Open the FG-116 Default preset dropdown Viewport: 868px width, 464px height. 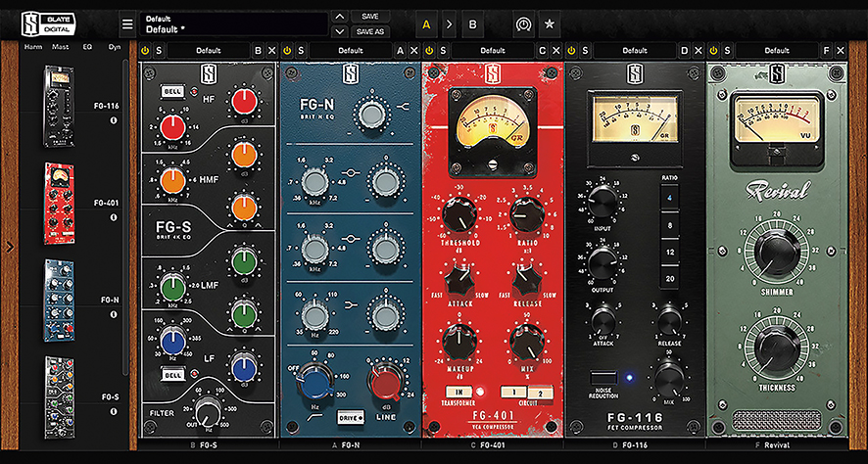pos(635,51)
